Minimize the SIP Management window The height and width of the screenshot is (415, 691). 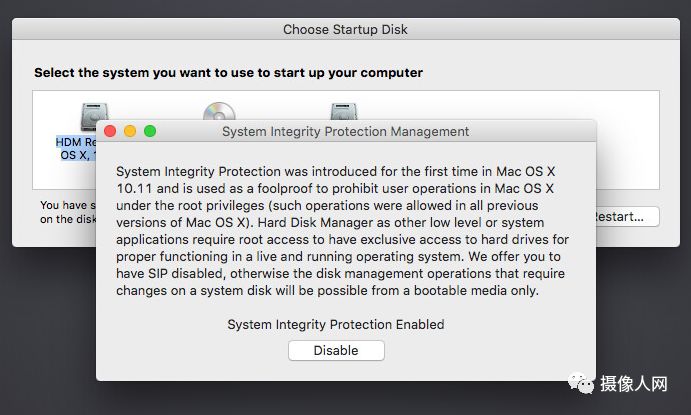(130, 131)
